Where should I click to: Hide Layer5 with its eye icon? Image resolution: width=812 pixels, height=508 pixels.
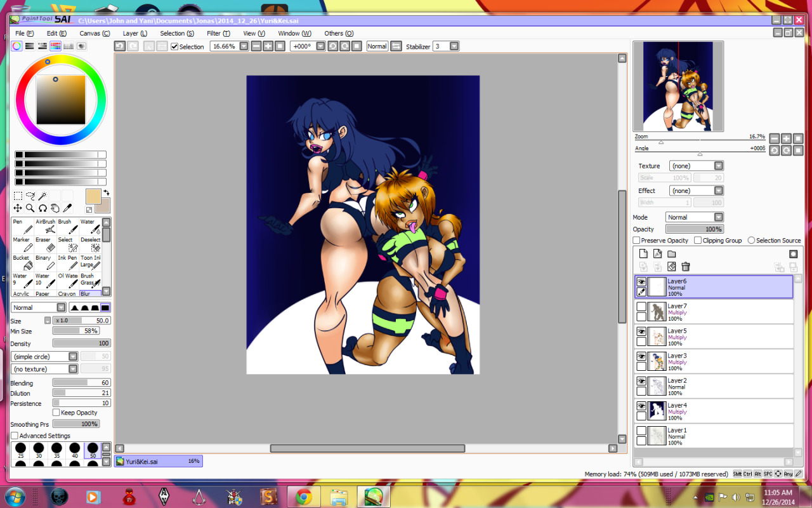pyautogui.click(x=641, y=331)
